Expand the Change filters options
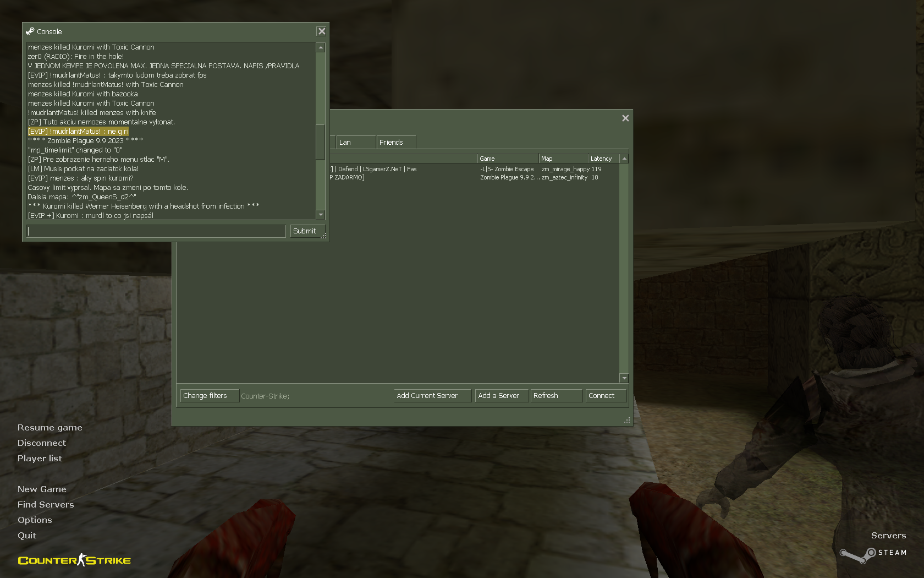The height and width of the screenshot is (578, 924). [209, 396]
